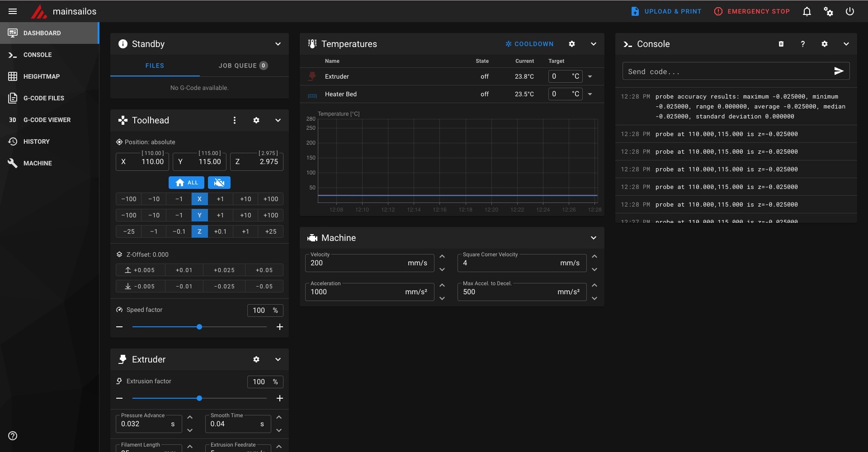Decrease Max Accel to Decel arrow
The height and width of the screenshot is (452, 868).
click(x=594, y=298)
